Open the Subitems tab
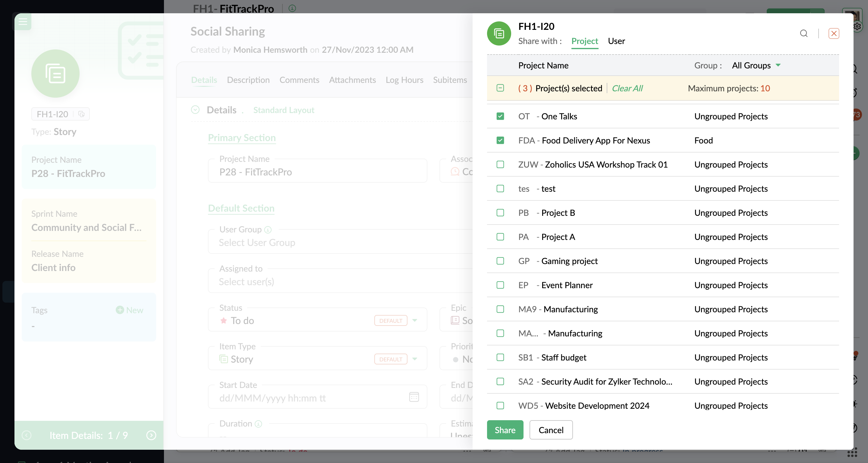 coord(450,80)
